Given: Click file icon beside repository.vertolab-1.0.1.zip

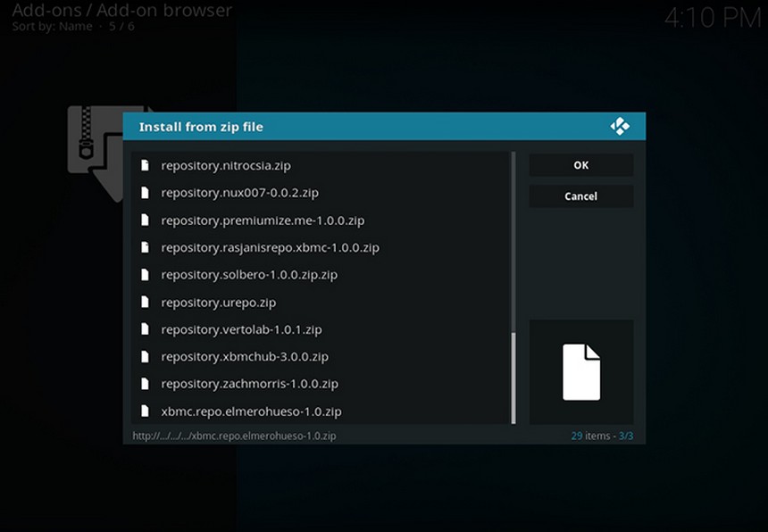Looking at the screenshot, I should click(x=145, y=328).
